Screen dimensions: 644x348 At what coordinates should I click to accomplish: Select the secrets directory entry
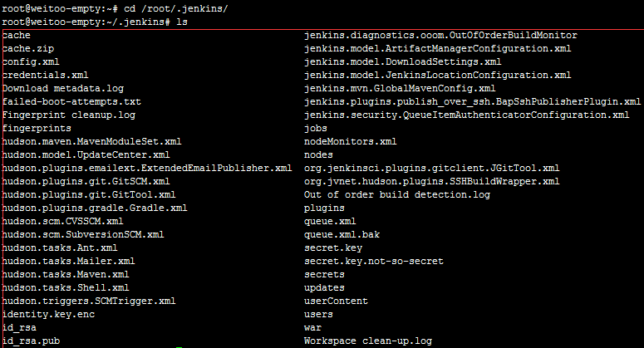[324, 274]
